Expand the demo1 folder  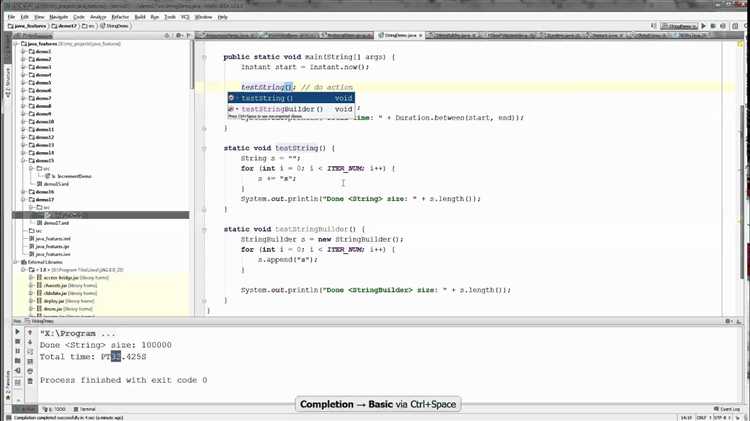[x=23, y=51]
